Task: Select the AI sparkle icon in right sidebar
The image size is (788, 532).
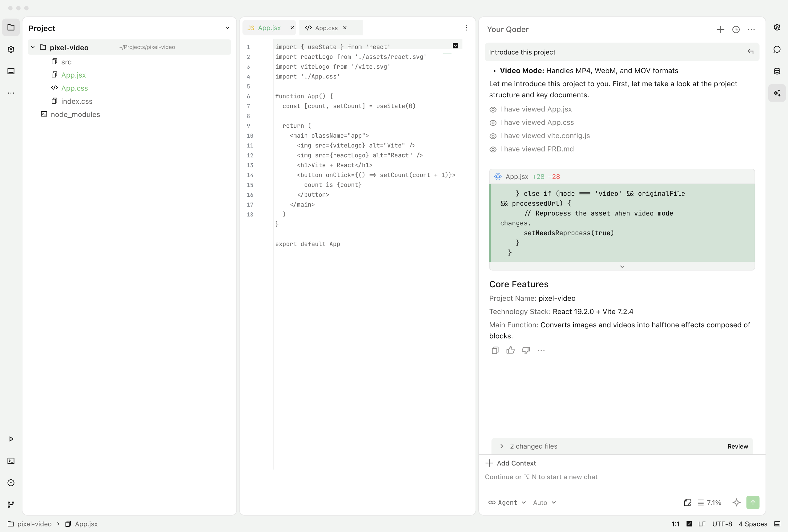Action: tap(777, 93)
